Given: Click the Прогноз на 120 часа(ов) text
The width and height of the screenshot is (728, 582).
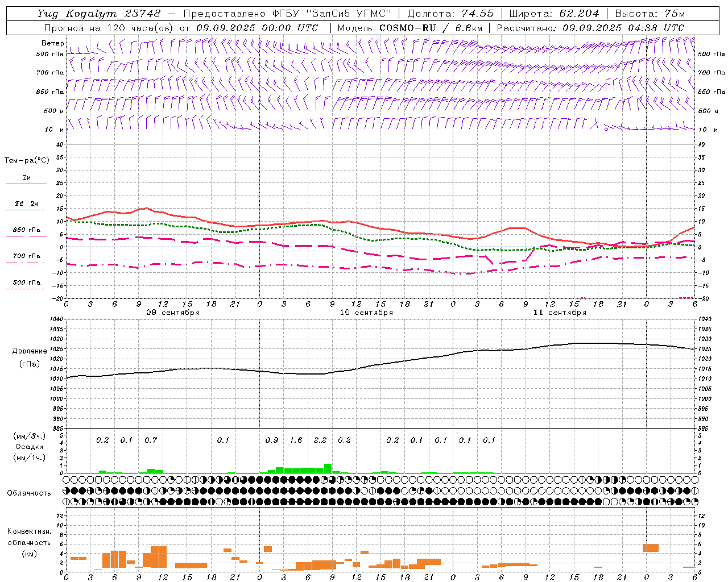Looking at the screenshot, I should pos(110,28).
